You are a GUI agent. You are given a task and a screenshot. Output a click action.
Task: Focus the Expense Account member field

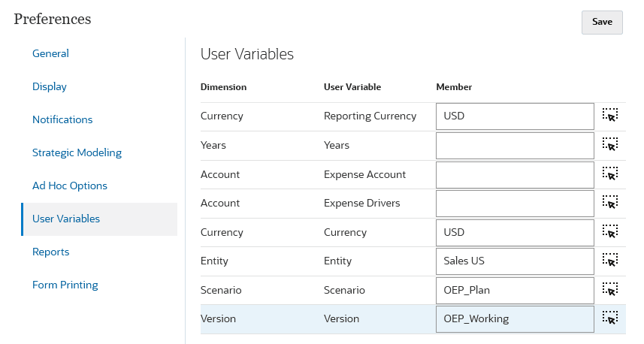[x=515, y=174]
